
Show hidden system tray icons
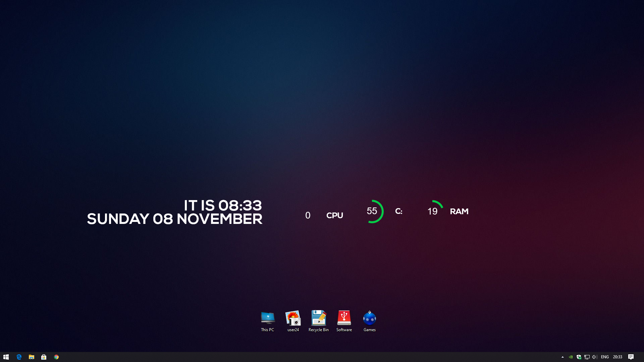click(x=562, y=357)
